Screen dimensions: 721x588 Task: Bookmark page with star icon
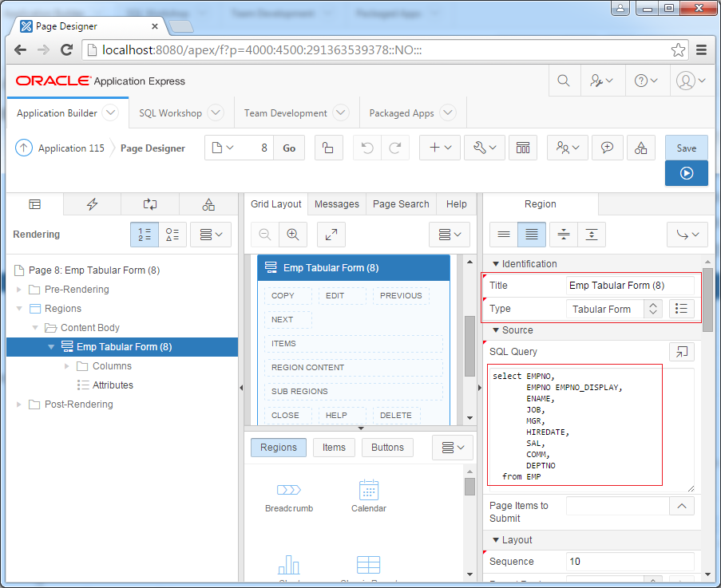coord(678,49)
